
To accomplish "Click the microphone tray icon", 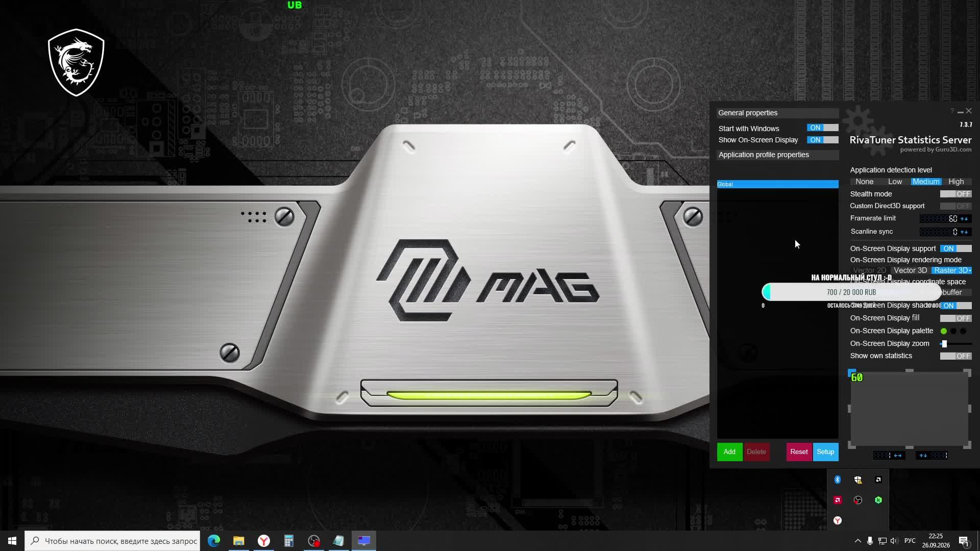I will (870, 541).
